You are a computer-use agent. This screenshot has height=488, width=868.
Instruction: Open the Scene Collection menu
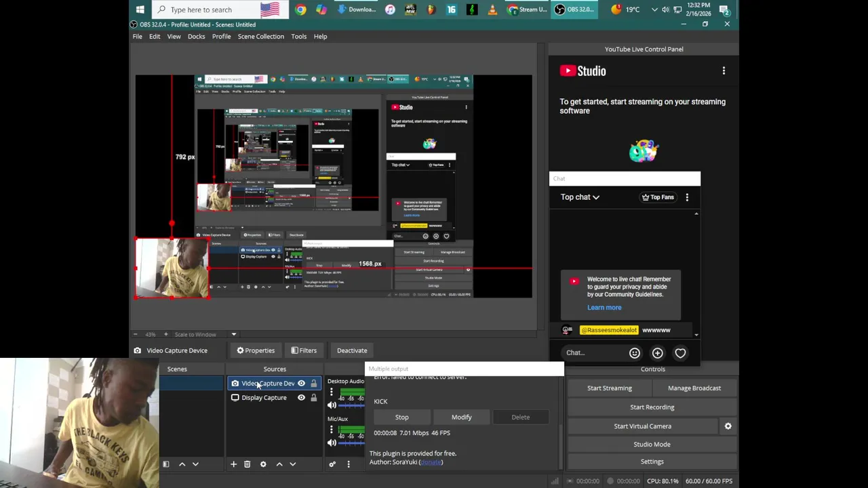tap(261, 37)
